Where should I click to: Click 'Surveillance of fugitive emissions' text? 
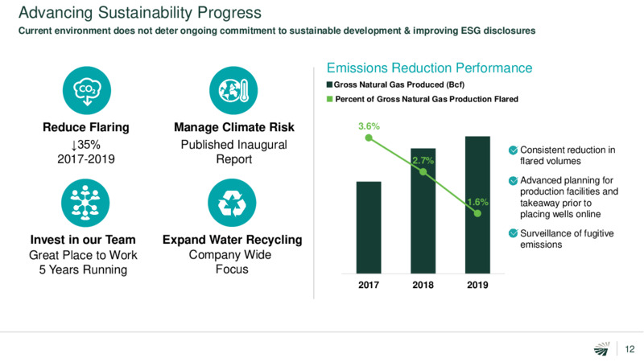coord(567,239)
